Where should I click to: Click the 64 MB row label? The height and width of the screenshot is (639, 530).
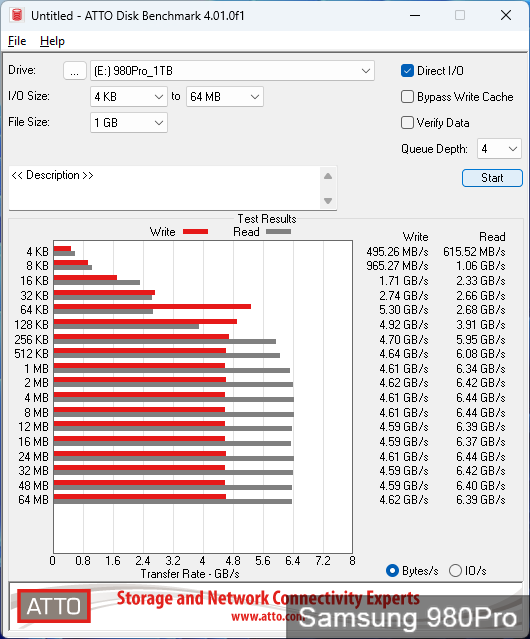(x=33, y=500)
